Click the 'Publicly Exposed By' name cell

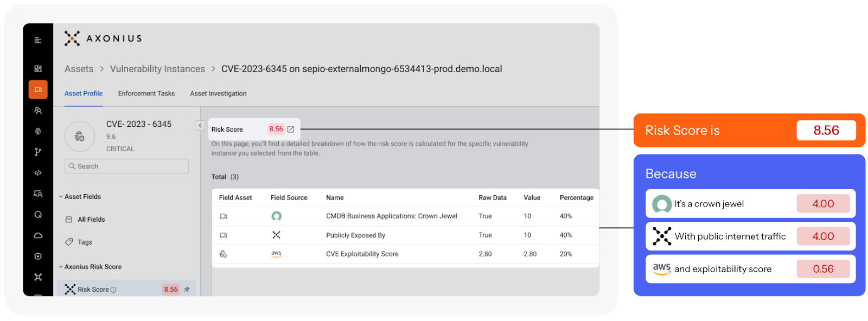pos(355,235)
